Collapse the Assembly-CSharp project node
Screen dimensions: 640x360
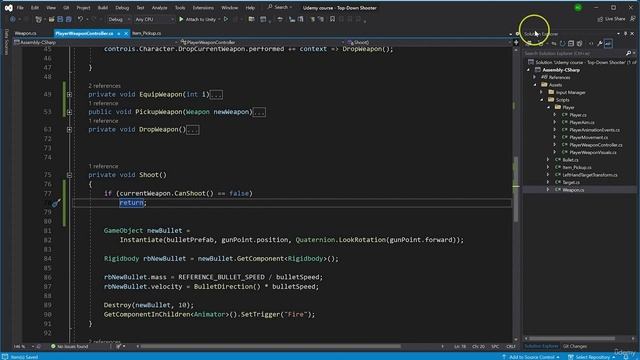(529, 70)
